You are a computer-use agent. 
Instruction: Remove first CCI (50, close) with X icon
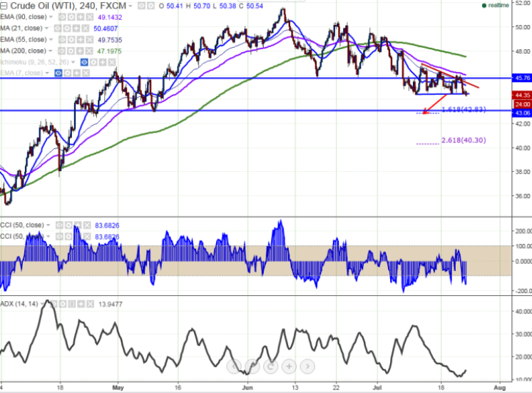87,225
